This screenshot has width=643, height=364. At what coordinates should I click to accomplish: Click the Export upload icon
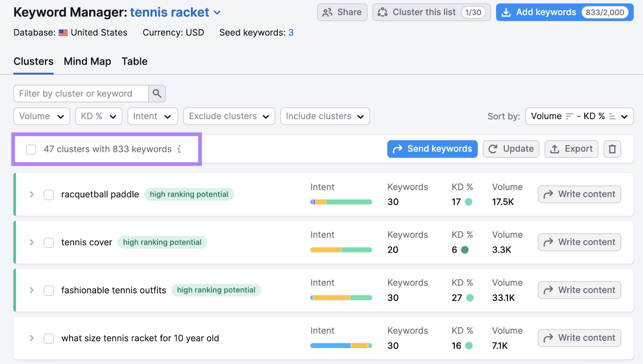click(555, 149)
